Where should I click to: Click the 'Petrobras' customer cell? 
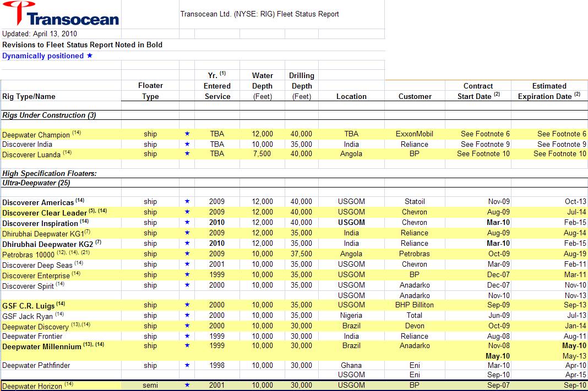point(415,254)
